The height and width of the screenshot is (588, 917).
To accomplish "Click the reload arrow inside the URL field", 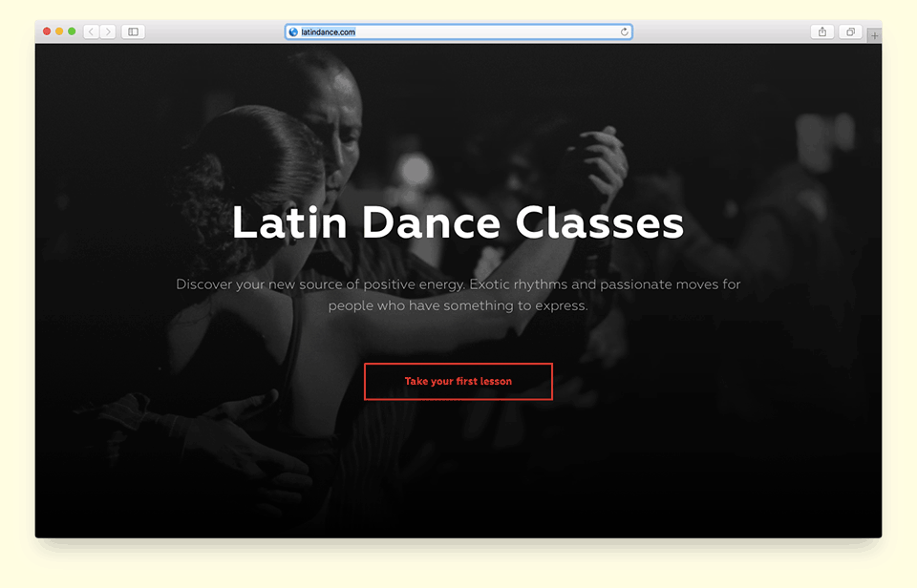I will click(626, 31).
